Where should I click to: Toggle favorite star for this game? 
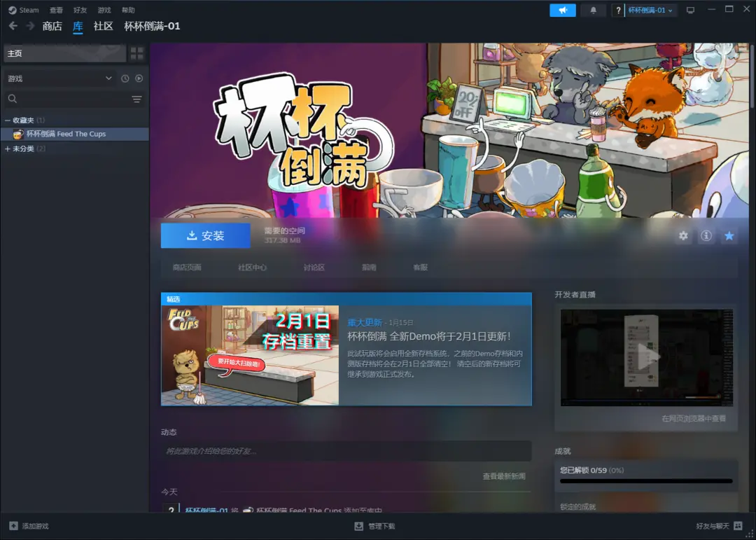(729, 236)
